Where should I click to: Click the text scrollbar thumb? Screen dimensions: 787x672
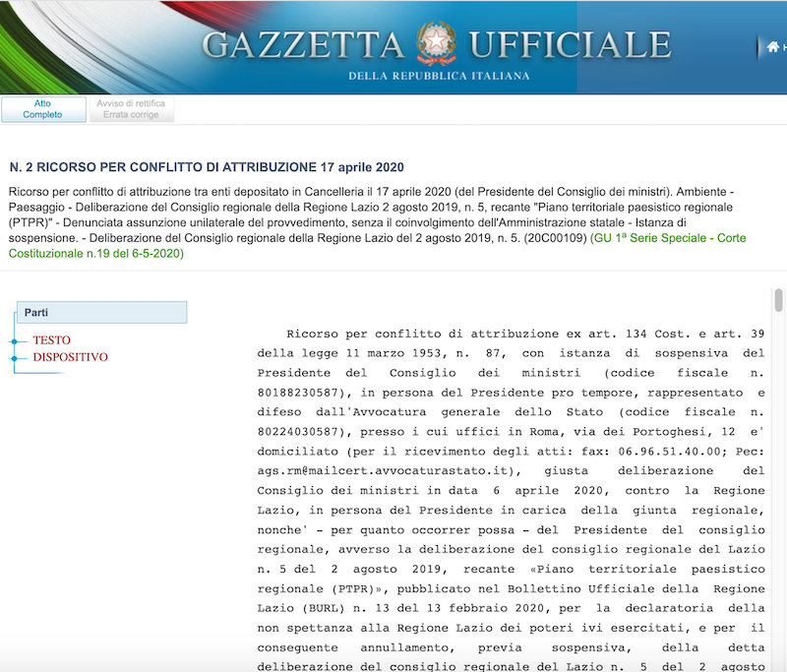[x=778, y=300]
